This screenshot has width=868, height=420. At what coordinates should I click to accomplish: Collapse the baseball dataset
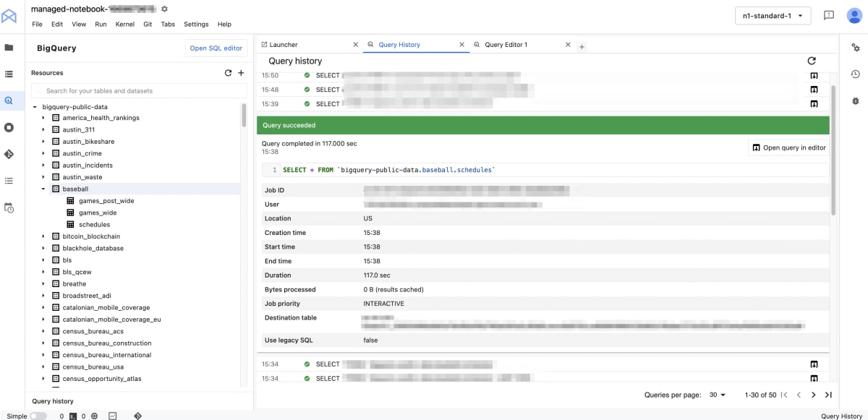click(43, 189)
